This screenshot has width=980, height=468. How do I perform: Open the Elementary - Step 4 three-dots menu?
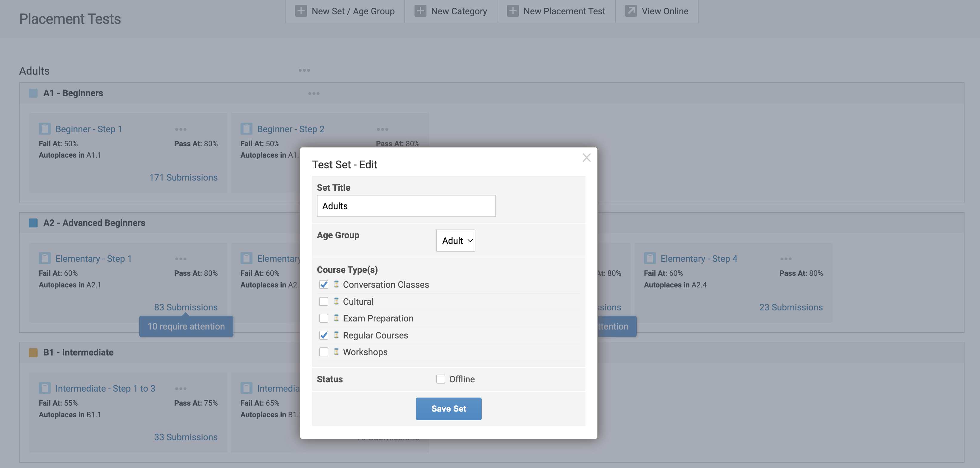pyautogui.click(x=786, y=259)
